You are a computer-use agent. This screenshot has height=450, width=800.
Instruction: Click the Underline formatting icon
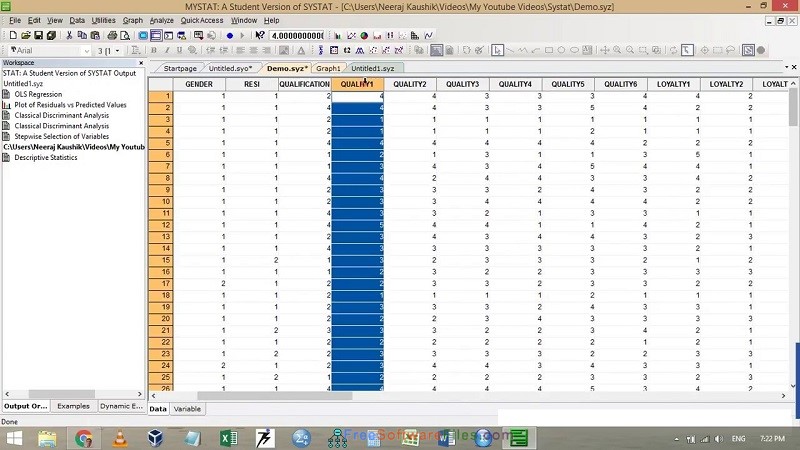pyautogui.click(x=179, y=50)
